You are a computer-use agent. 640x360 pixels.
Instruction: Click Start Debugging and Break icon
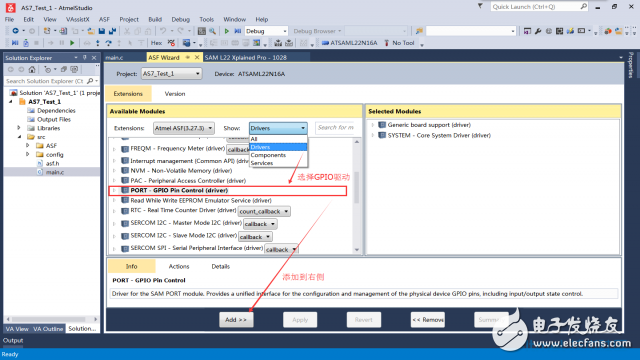coord(238,31)
